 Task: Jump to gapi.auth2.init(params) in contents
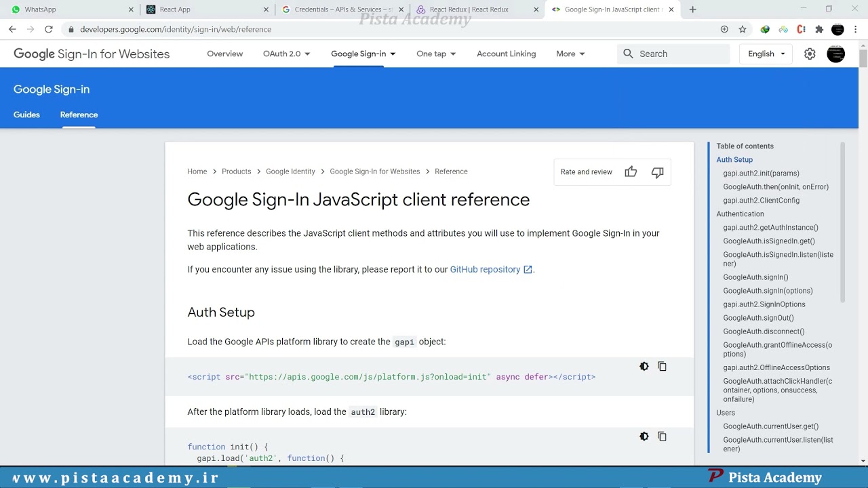[761, 174]
